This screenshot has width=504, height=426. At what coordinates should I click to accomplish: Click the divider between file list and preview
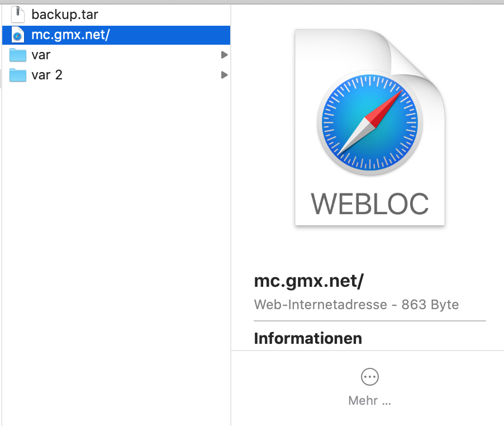[231, 224]
